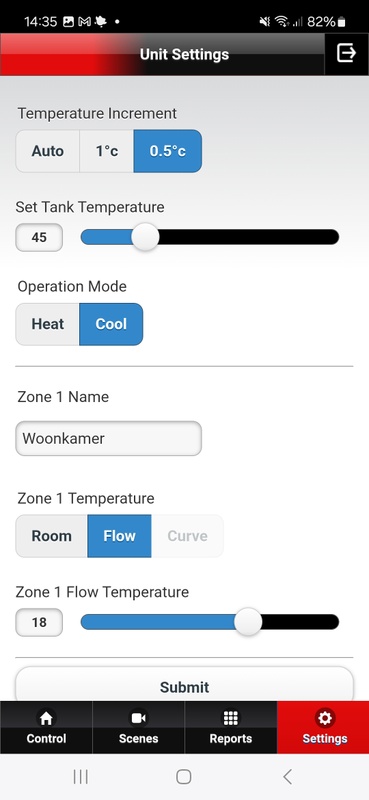369x800 pixels.
Task: Click the Zone 1 Flow Temperature slider handle
Action: [x=248, y=622]
